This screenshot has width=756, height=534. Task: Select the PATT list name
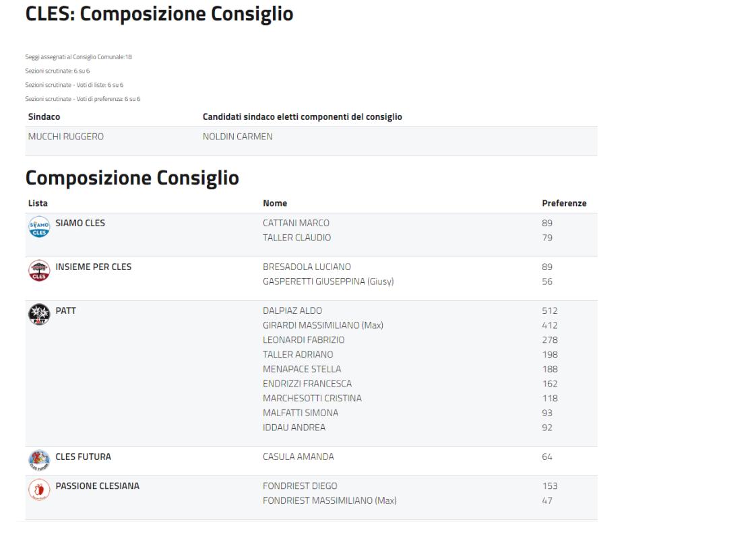coord(63,311)
